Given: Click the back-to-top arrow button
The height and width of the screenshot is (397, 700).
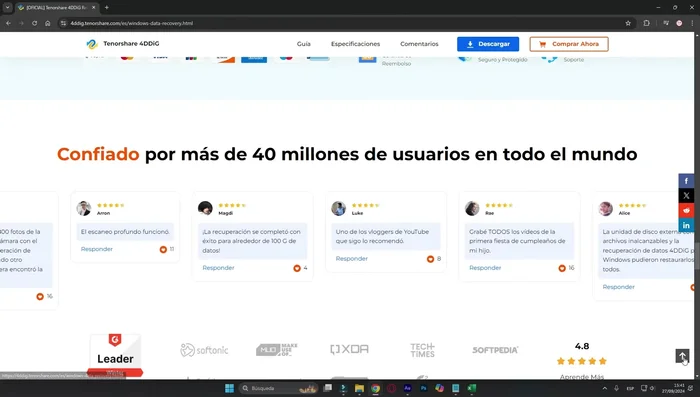Looking at the screenshot, I should pos(682,356).
